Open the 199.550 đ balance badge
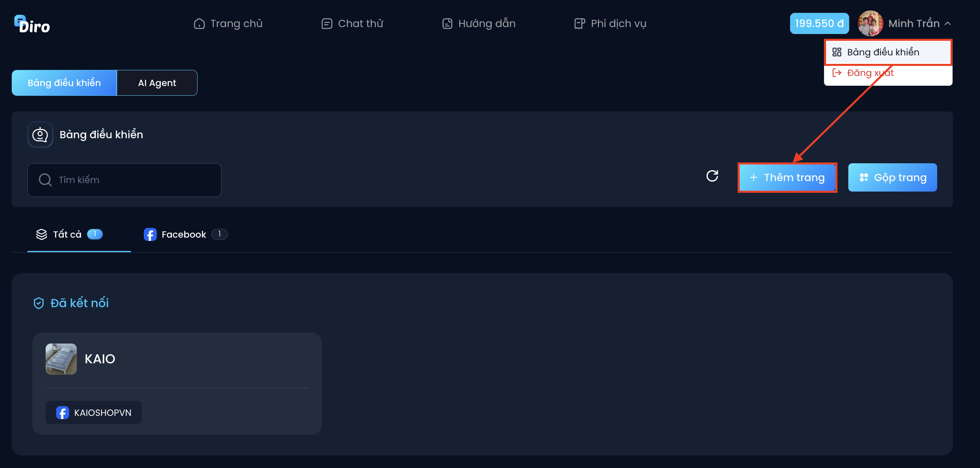980x468 pixels. click(x=819, y=23)
